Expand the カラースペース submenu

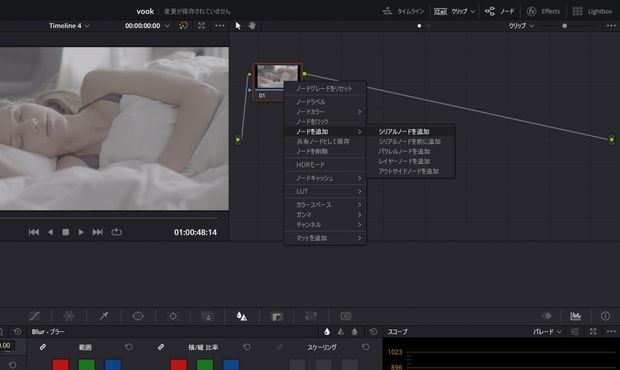(x=325, y=205)
